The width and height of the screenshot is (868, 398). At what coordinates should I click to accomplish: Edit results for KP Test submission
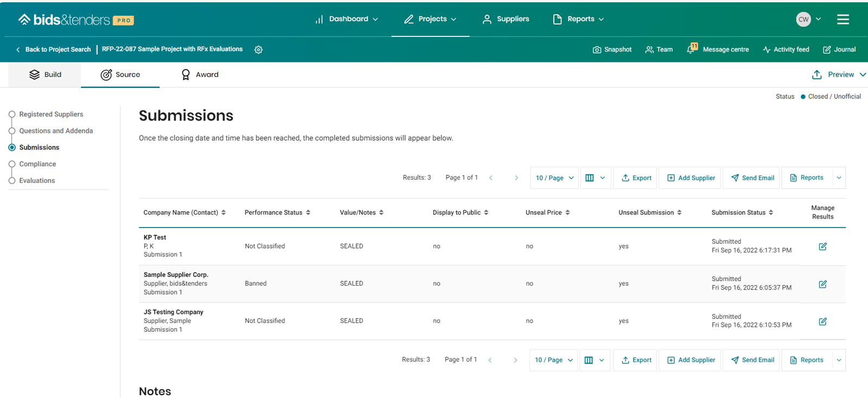click(x=822, y=247)
